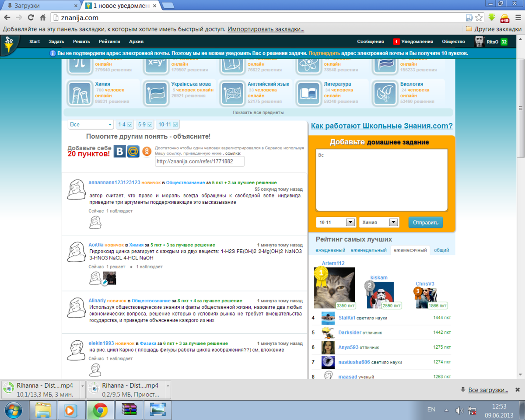The height and width of the screenshot is (420, 525).
Task: Open WinRAR from the taskbar
Action: pos(129,410)
